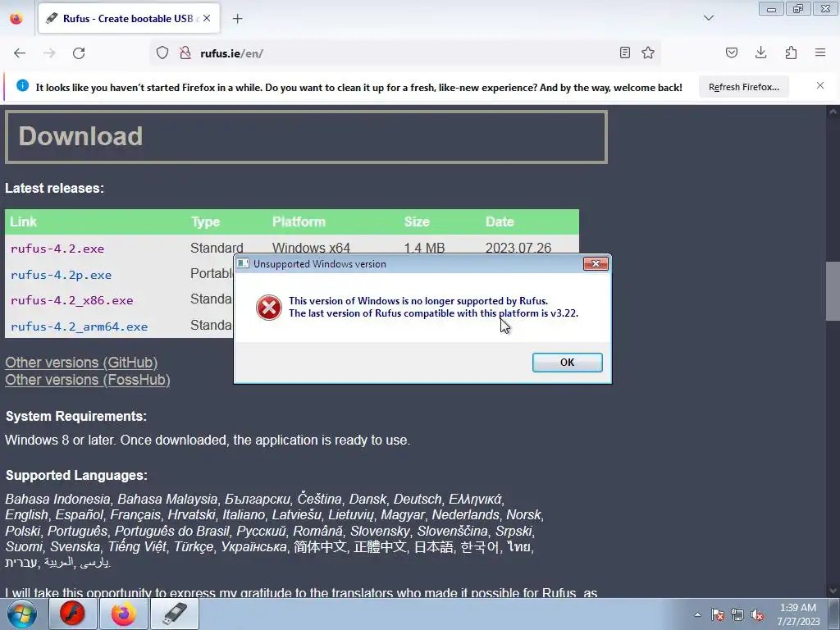Download rufus-4.2p.exe portable version
Image resolution: width=840 pixels, height=630 pixels.
tap(61, 275)
